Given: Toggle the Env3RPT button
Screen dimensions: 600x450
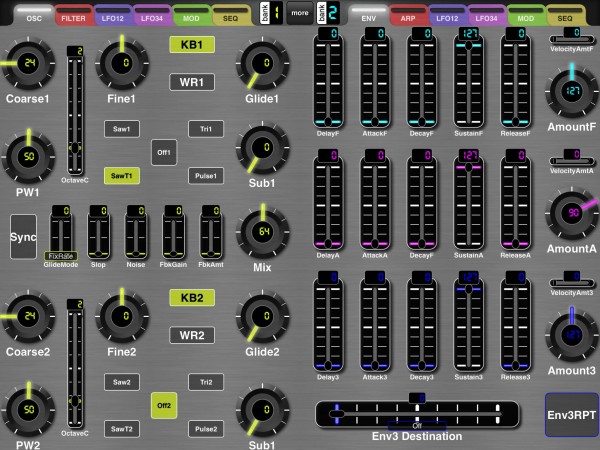Looking at the screenshot, I should 572,415.
